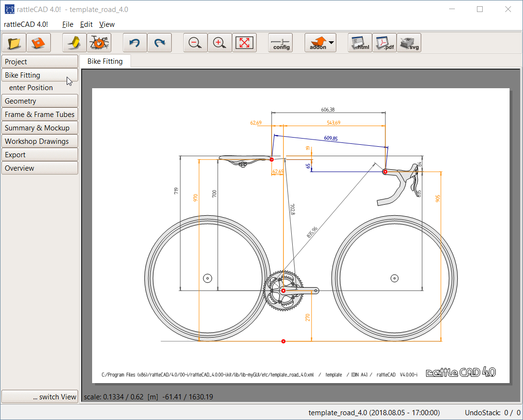
Task: Select the Bike Fitting tab
Action: [105, 61]
